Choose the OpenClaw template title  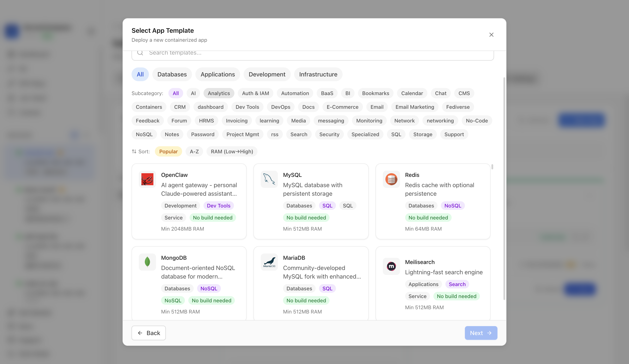[174, 175]
